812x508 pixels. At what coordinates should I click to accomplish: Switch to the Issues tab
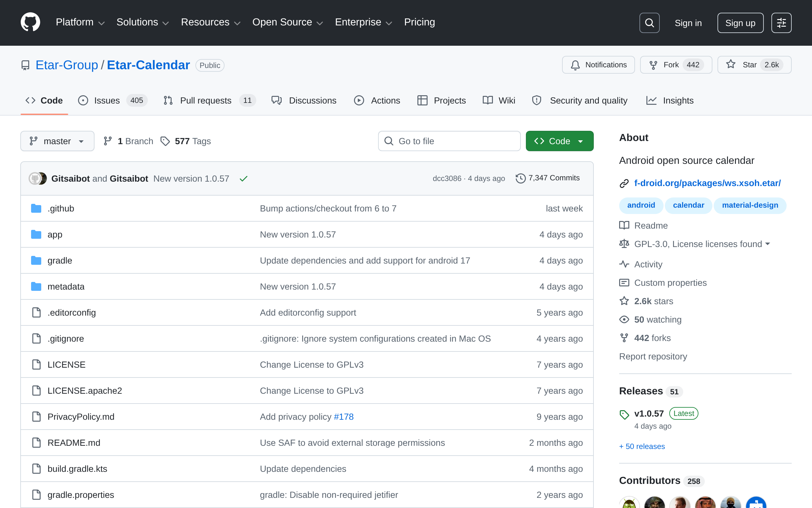[x=113, y=100]
